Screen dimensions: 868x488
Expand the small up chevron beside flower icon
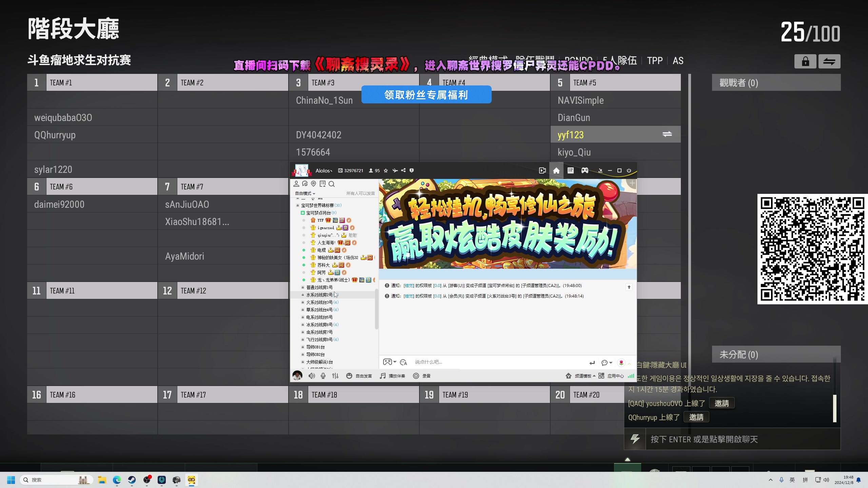(629, 363)
